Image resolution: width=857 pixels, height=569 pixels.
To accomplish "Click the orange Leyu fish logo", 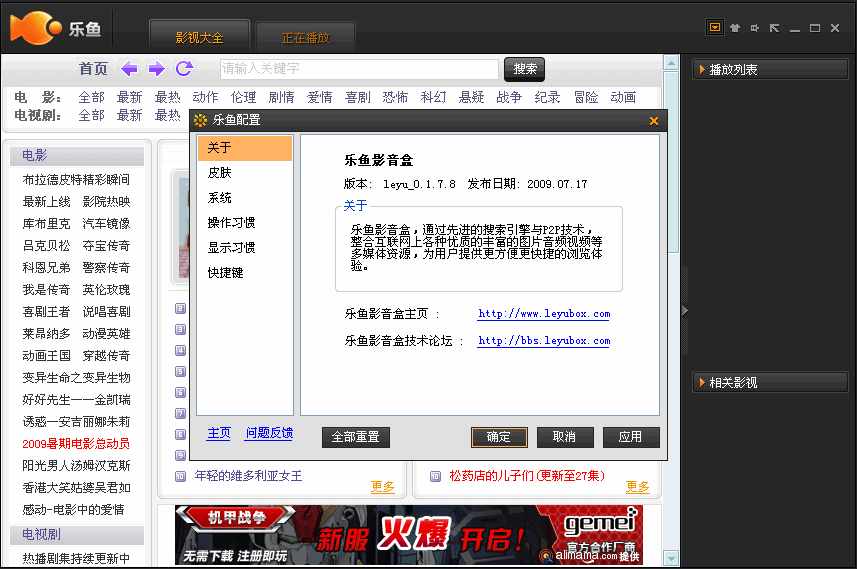I will (36, 28).
